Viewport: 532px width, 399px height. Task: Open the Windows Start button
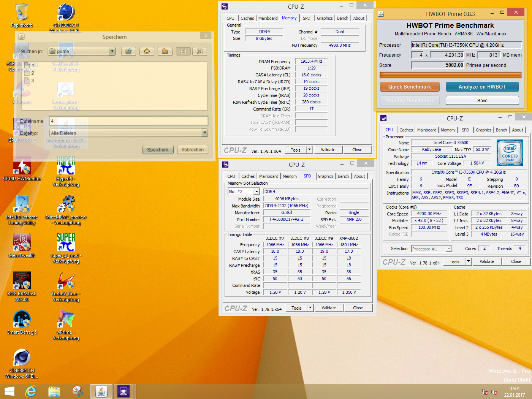coord(9,391)
